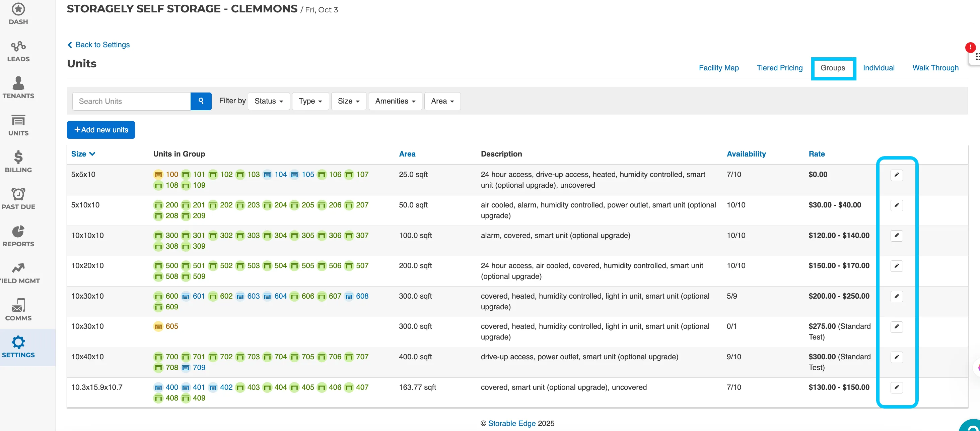Switch to the Facility Map tab
The width and height of the screenshot is (980, 431).
[x=719, y=68]
